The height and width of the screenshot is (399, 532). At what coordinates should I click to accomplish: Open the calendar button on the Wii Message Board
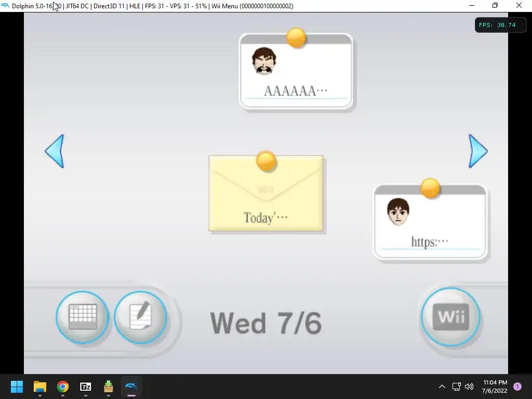click(83, 317)
